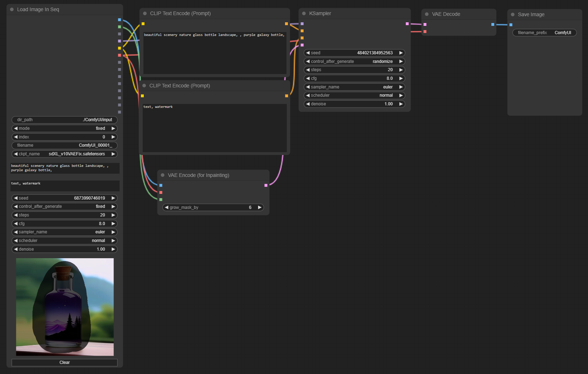Click the 'beautiful scenery' prompt box in Load Image In Seq
This screenshot has width=588, height=374.
coord(65,168)
